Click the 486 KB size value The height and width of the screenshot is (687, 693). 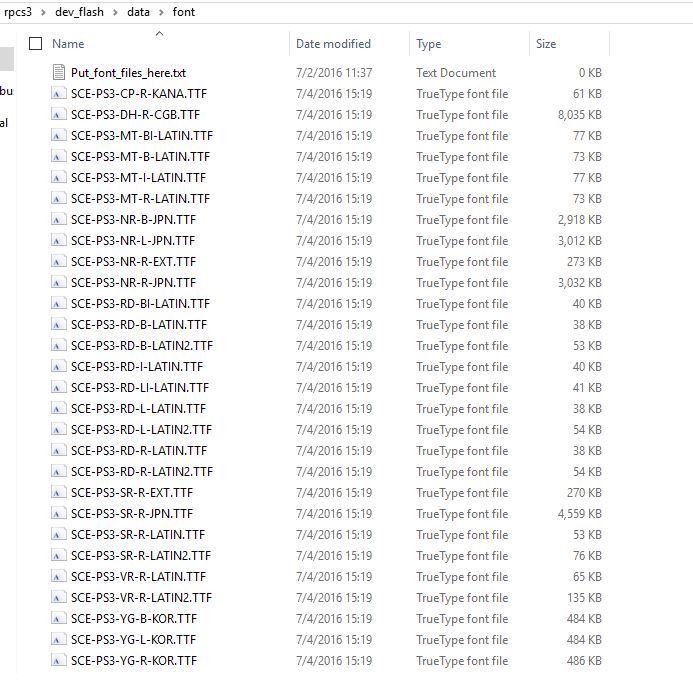(584, 660)
